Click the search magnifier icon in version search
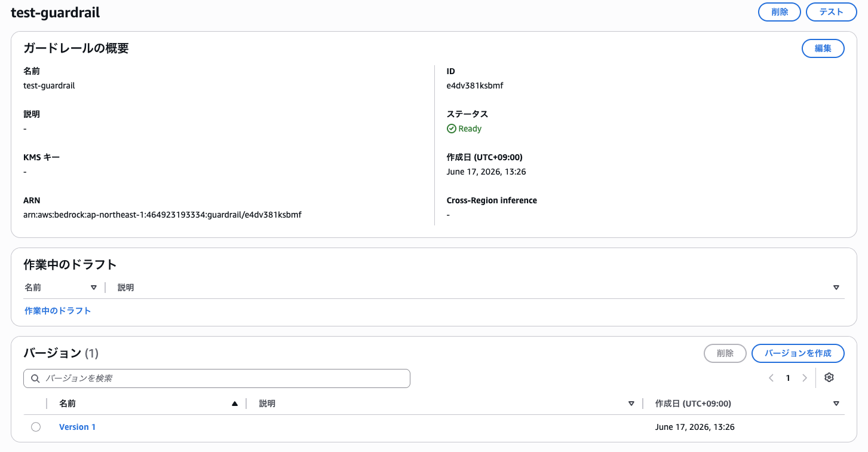This screenshot has height=452, width=868. pos(35,378)
